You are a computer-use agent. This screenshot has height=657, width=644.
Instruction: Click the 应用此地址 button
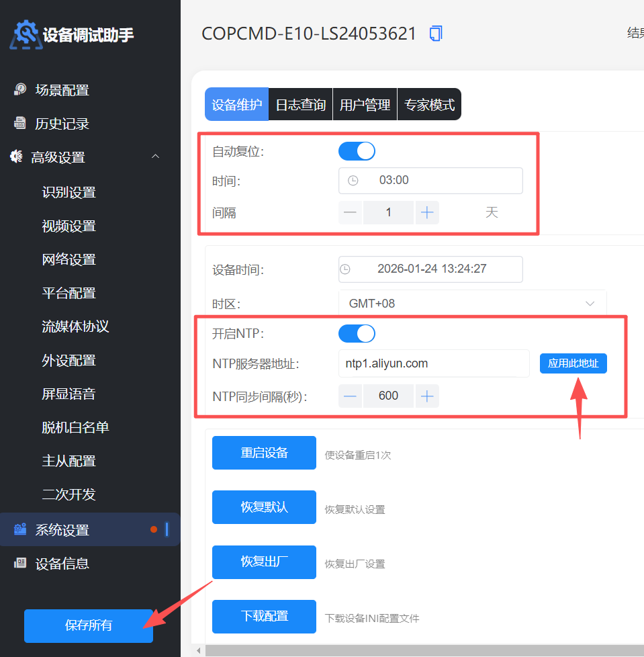pos(573,363)
